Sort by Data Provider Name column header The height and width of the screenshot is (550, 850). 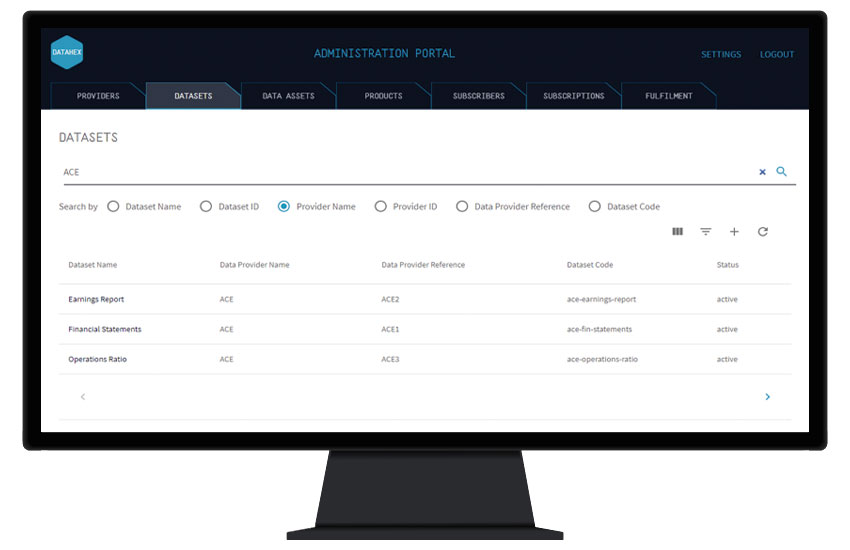point(254,265)
